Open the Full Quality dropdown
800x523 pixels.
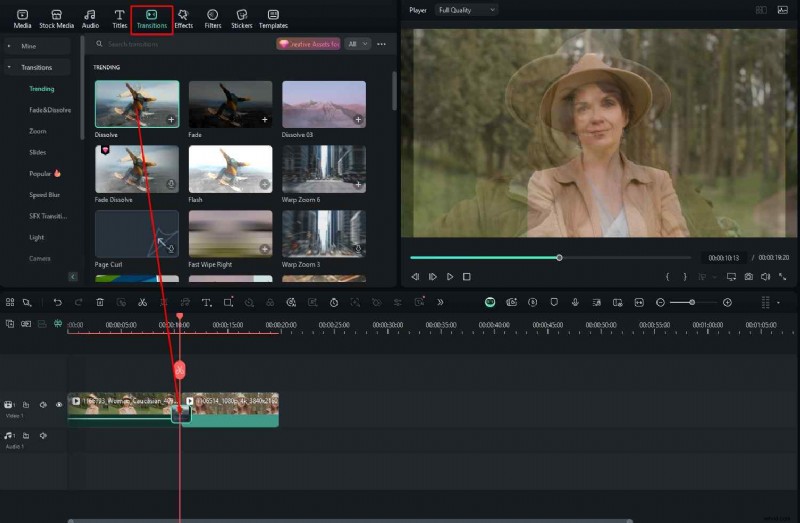pos(466,10)
